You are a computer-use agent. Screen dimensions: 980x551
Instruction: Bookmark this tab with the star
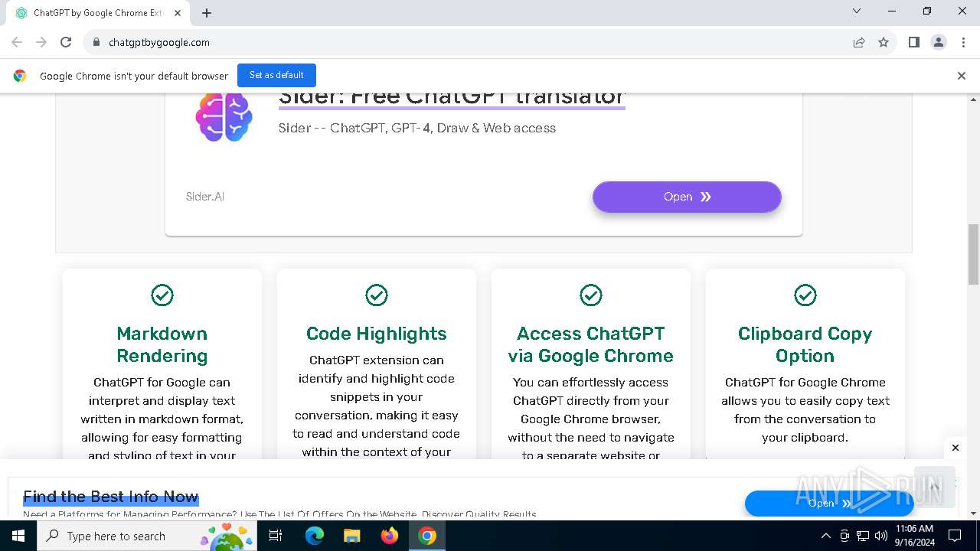coord(884,42)
